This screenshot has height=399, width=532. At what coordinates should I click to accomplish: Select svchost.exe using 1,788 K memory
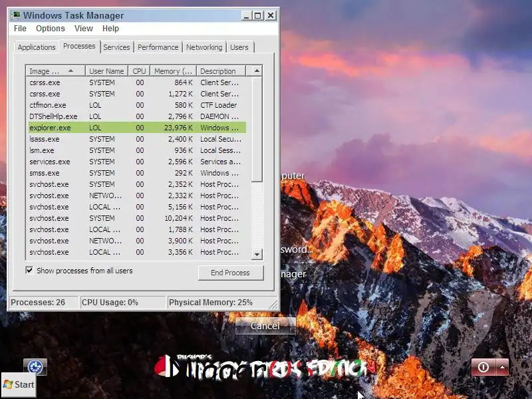(136, 229)
